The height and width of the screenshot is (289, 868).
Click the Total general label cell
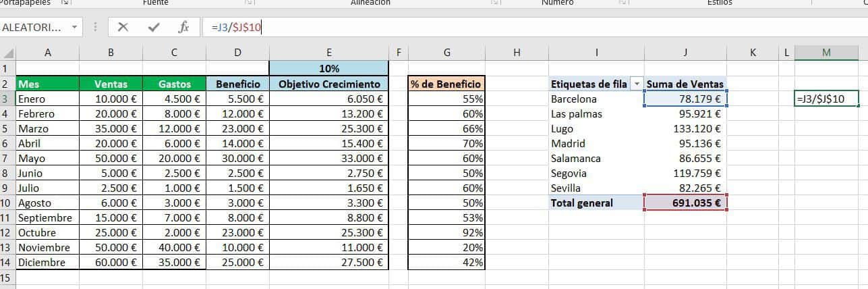pos(597,203)
